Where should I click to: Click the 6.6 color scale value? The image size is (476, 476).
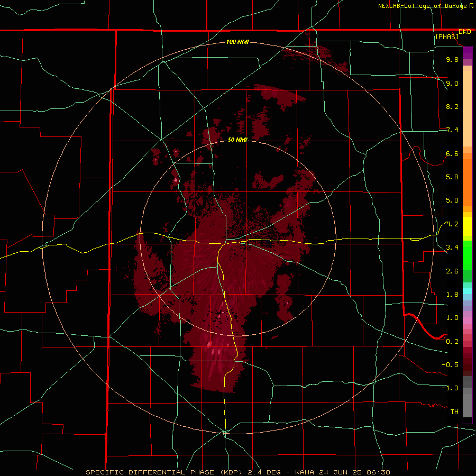tap(452, 153)
